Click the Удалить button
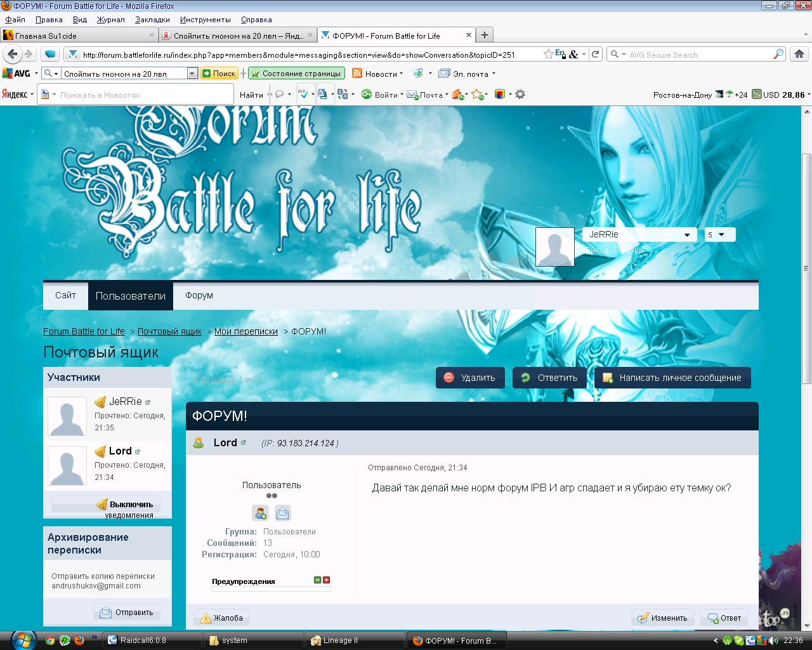The width and height of the screenshot is (812, 650). tap(470, 378)
